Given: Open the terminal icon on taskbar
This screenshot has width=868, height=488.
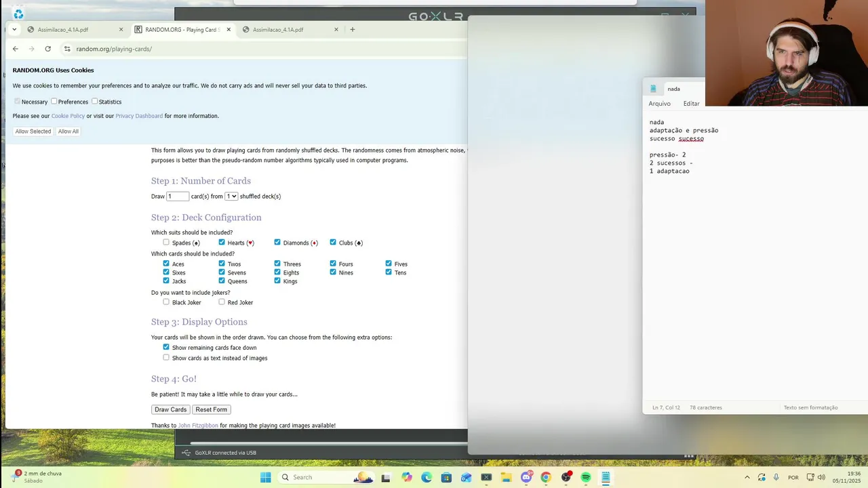Looking at the screenshot, I should point(486,477).
